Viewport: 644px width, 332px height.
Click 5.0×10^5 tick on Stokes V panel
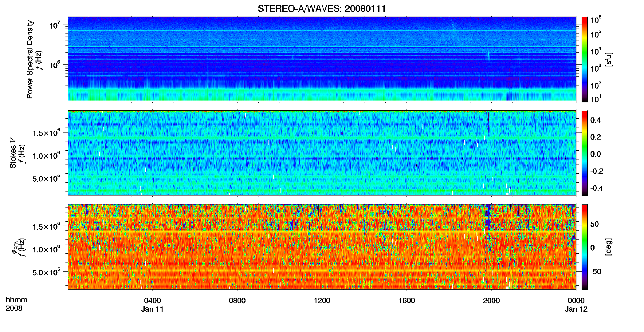click(x=46, y=178)
